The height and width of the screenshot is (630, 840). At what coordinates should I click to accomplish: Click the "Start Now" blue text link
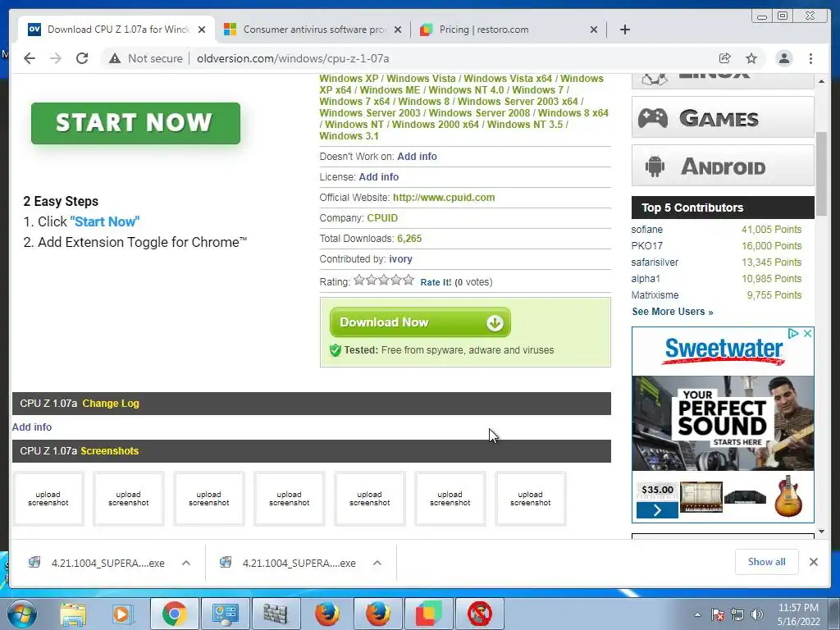[104, 221]
